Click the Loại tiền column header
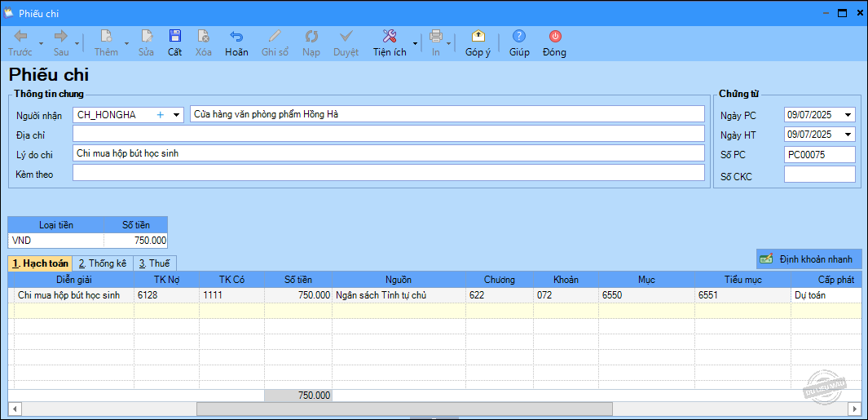Screen dimensions: 868x420 (56, 224)
